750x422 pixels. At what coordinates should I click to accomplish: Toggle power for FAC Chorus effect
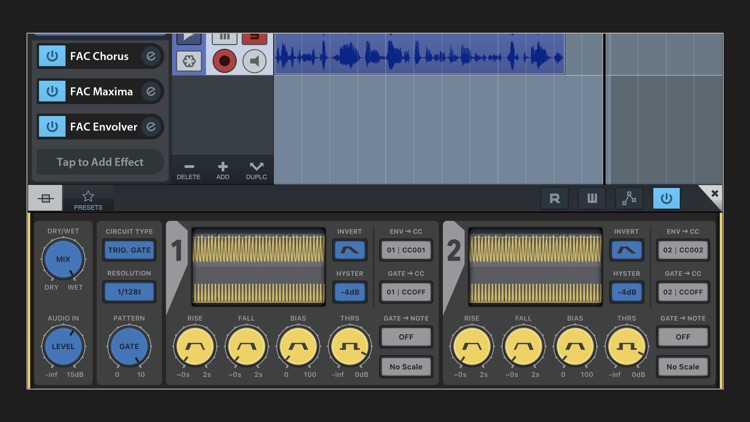coord(52,56)
